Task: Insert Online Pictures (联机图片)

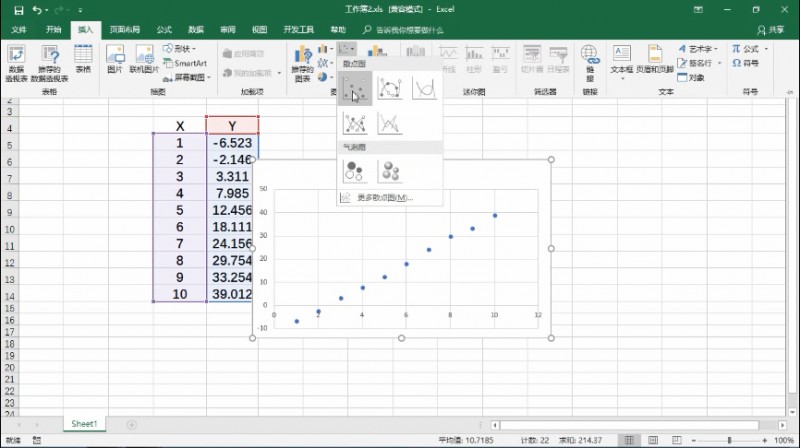Action: 144,59
